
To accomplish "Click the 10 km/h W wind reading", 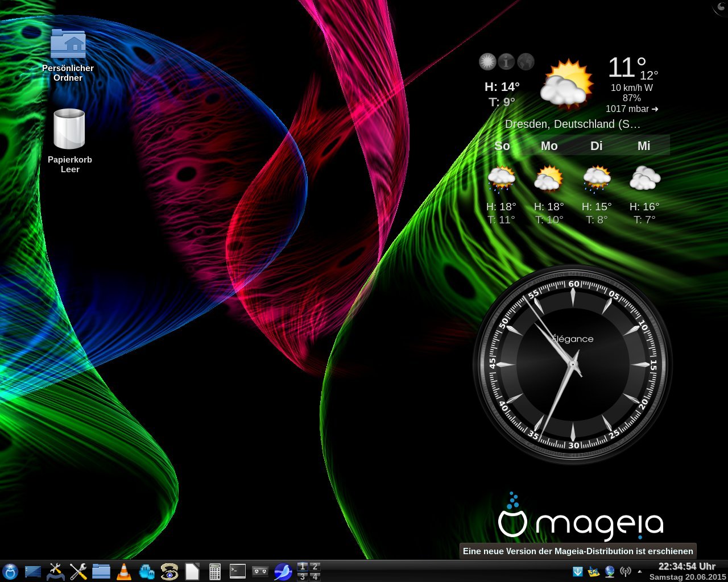I will pyautogui.click(x=632, y=88).
